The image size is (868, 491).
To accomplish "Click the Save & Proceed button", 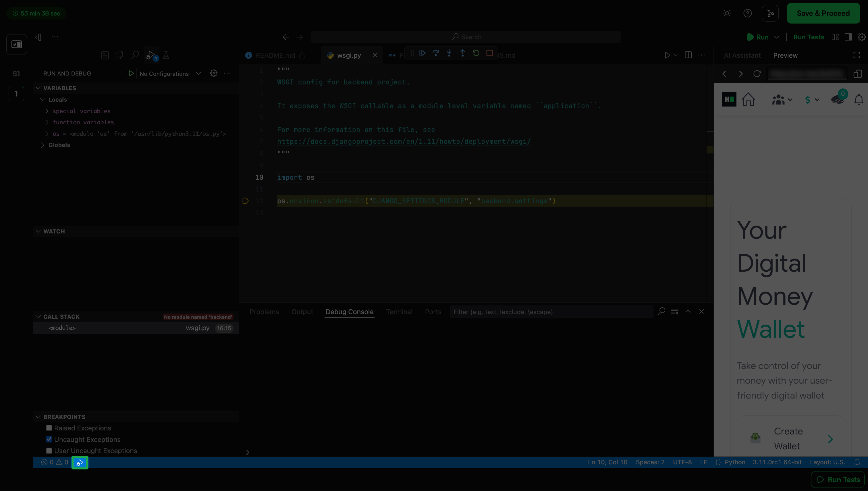I will click(823, 13).
